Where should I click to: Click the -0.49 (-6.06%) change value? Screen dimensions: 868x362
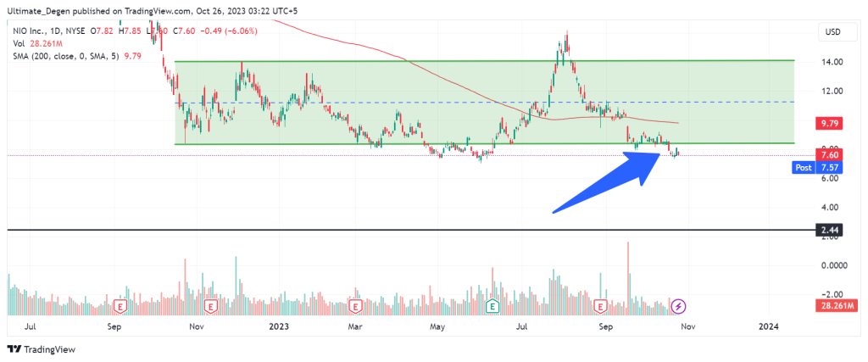pos(227,31)
